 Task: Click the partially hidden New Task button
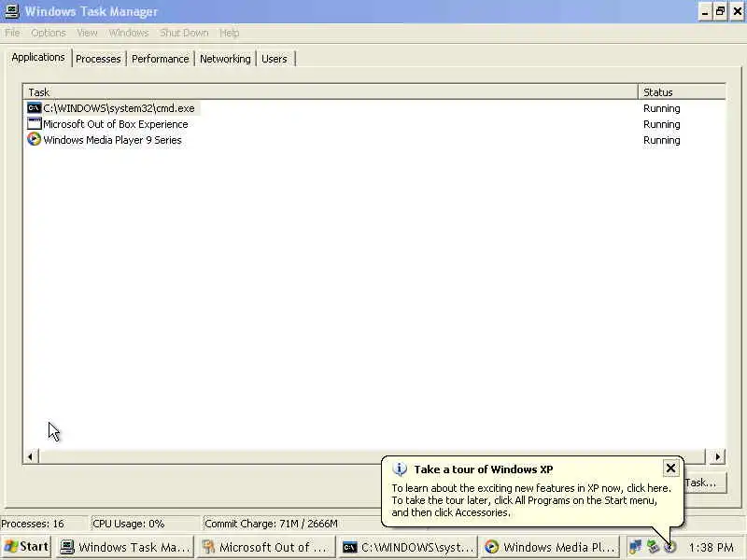(705, 483)
